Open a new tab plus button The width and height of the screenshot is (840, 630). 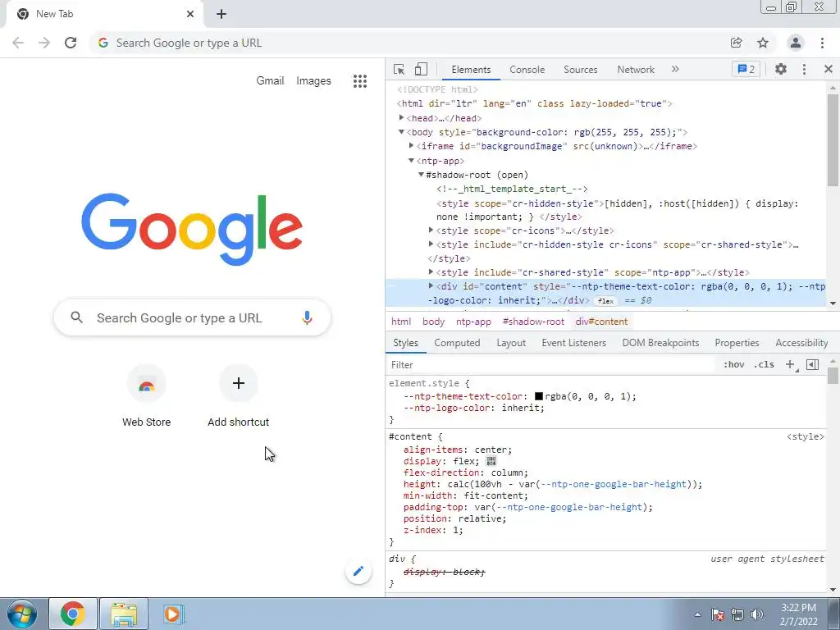point(221,14)
